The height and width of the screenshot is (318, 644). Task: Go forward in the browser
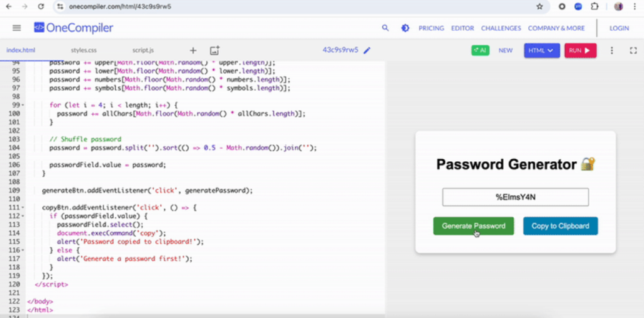pyautogui.click(x=25, y=6)
